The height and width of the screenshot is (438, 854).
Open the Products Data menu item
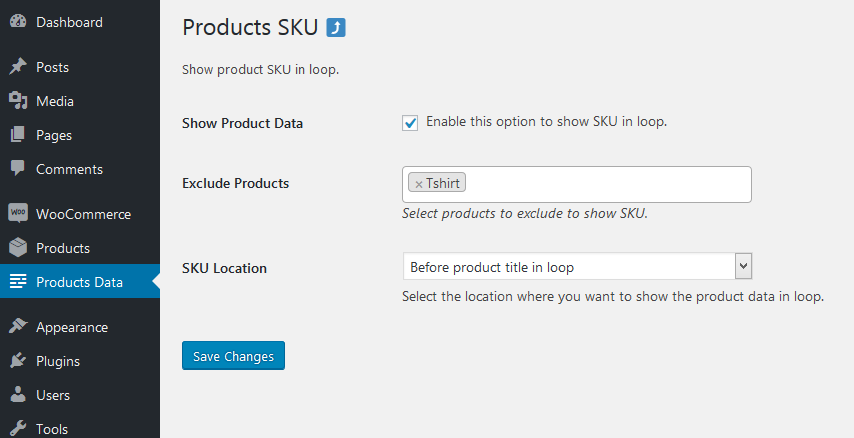point(79,282)
